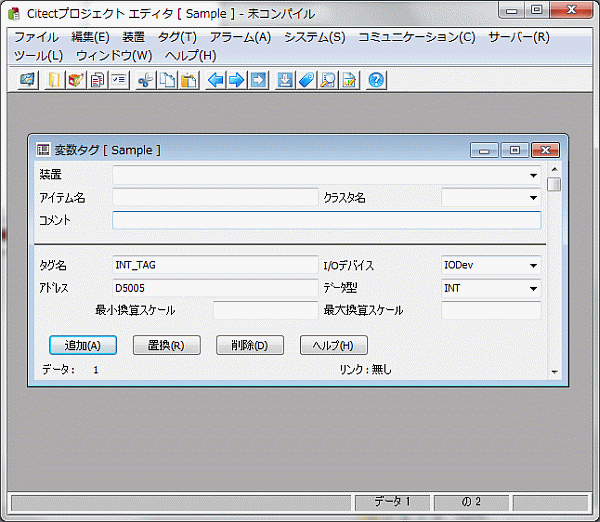The width and height of the screenshot is (600, 522).
Task: Click the 追加(A) button
Action: coord(83,345)
